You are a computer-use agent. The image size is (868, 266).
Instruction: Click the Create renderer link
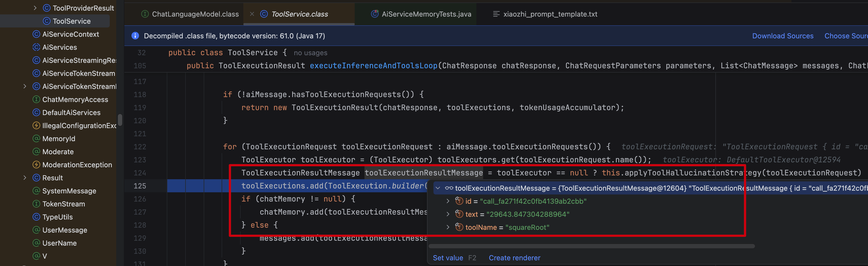(515, 258)
